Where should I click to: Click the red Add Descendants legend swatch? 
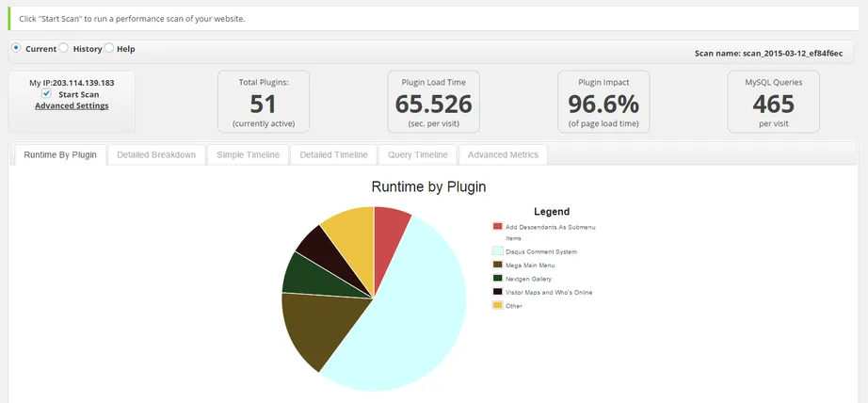497,227
